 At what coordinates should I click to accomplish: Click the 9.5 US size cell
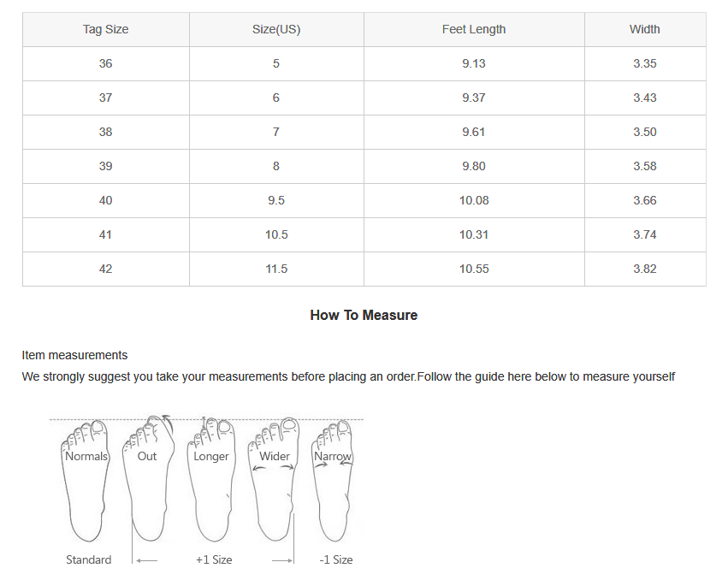click(x=276, y=200)
